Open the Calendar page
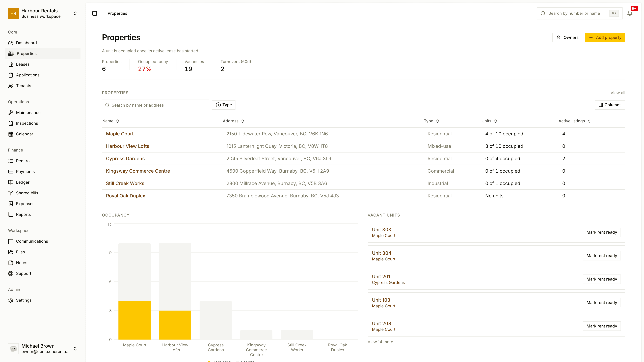Image resolution: width=644 pixels, height=362 pixels. [43, 134]
